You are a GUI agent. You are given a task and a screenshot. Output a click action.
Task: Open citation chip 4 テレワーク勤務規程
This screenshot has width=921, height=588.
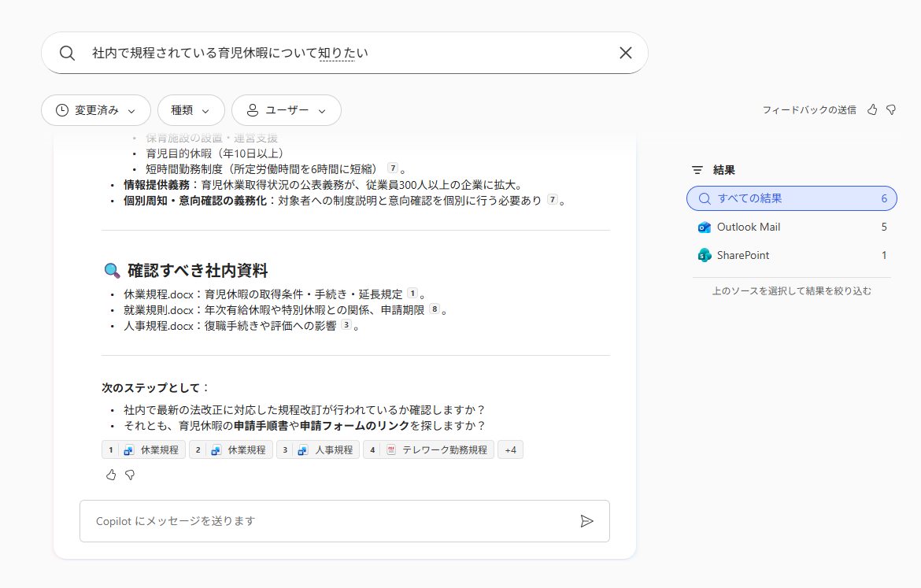click(428, 450)
